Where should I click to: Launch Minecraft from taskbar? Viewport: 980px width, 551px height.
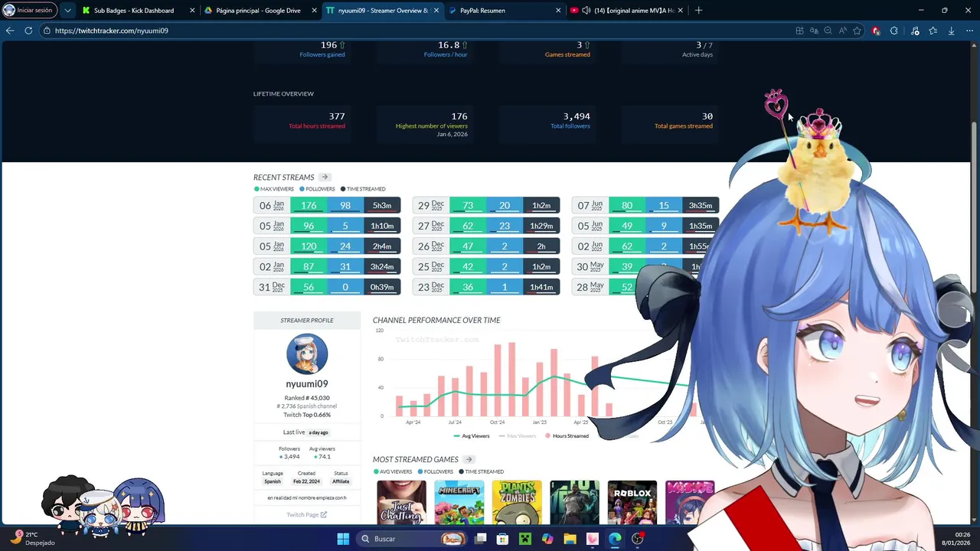pyautogui.click(x=525, y=539)
